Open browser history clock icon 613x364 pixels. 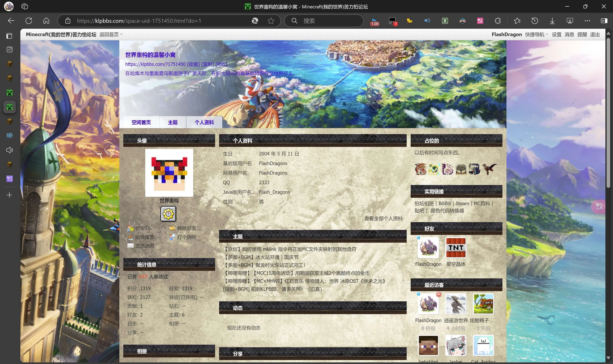535,21
